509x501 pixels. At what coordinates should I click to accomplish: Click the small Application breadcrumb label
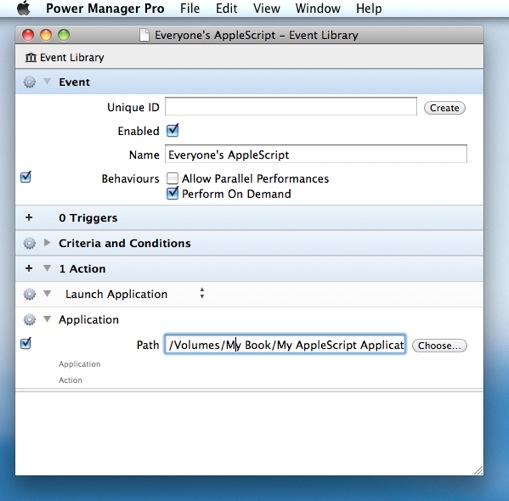pos(80,364)
